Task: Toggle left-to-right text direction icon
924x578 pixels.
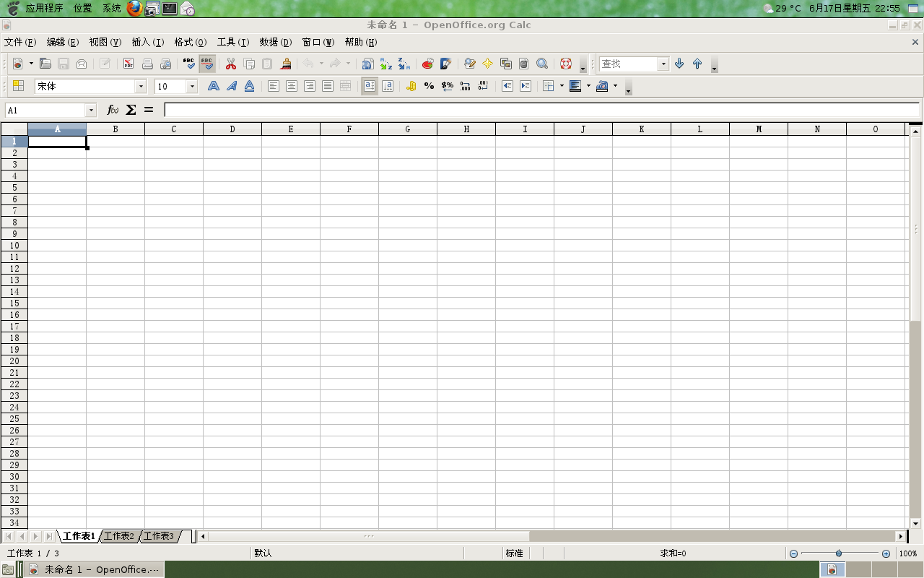Action: (370, 86)
